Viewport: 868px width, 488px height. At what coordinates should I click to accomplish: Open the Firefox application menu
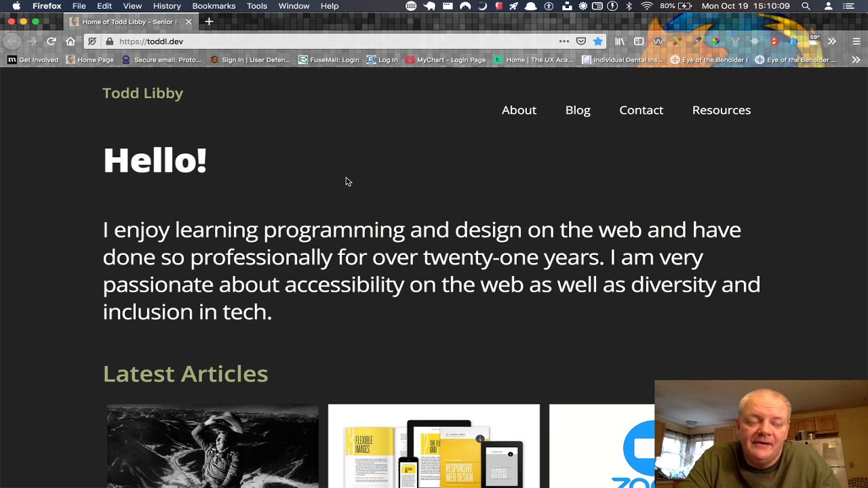[x=47, y=6]
